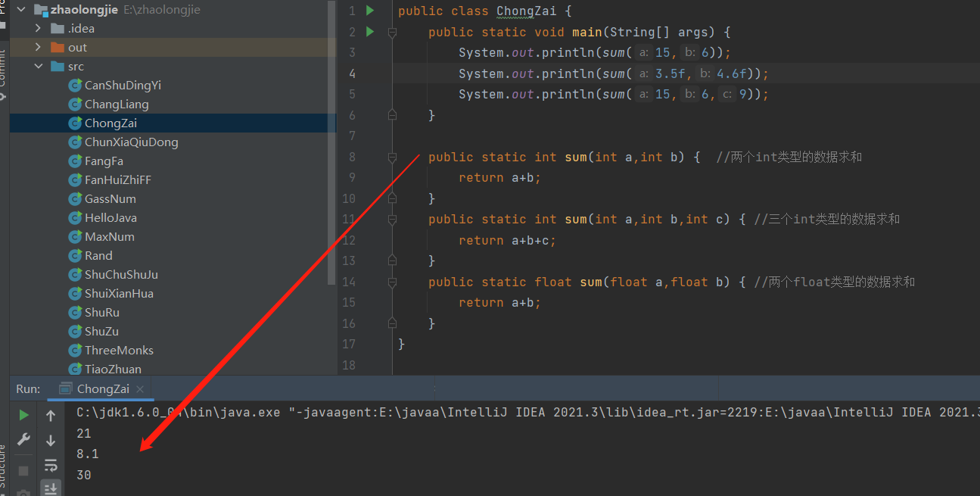Expand the .idea folder chevron

point(39,29)
